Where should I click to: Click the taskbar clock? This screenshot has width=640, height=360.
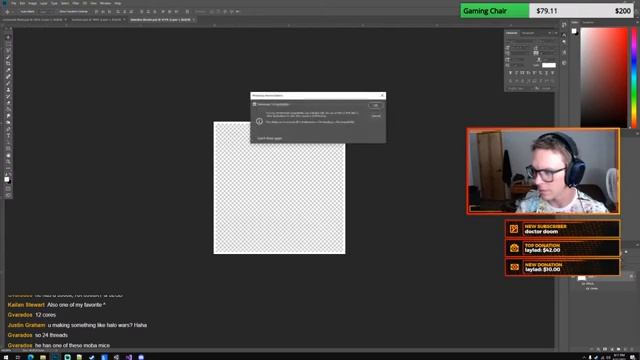619,357
